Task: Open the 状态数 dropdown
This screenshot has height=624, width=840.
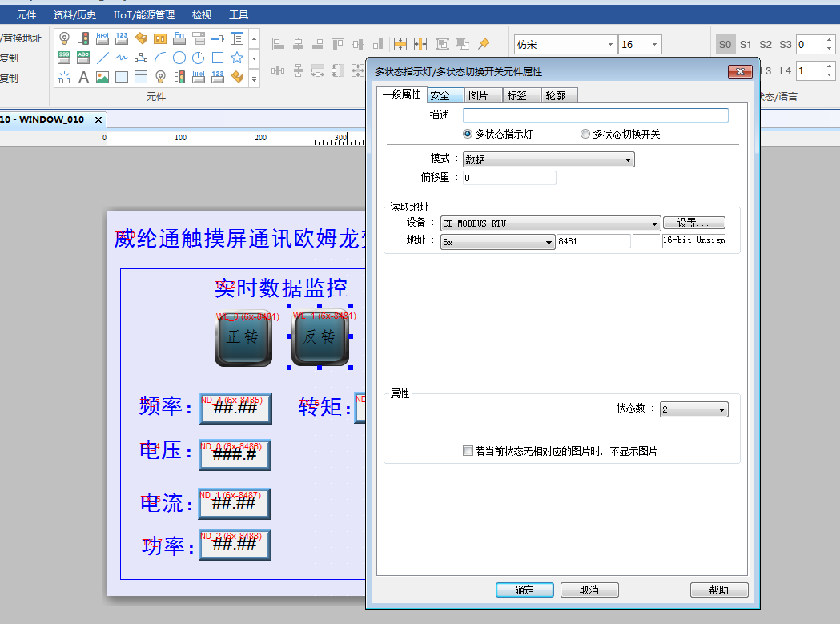Action: pos(693,409)
